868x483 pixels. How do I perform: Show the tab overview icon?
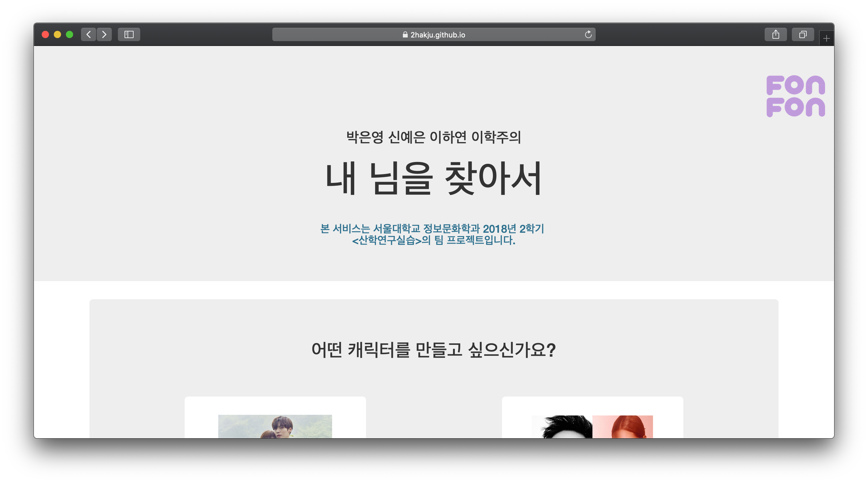(x=803, y=34)
